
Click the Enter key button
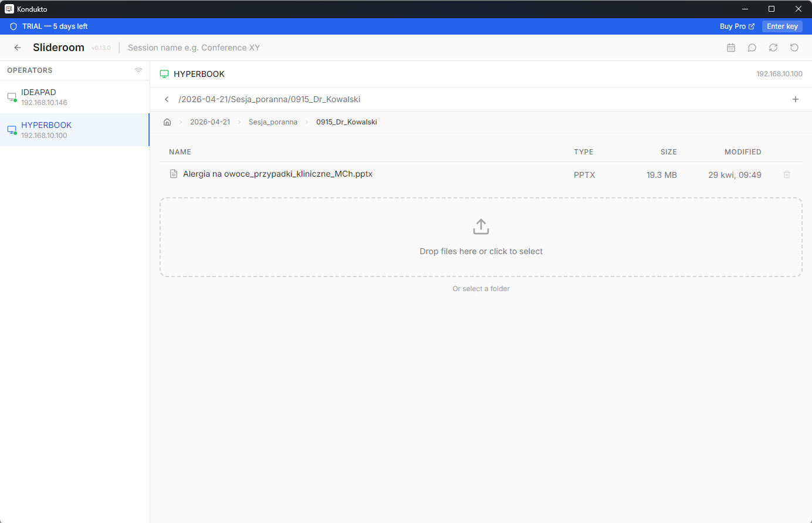(782, 26)
